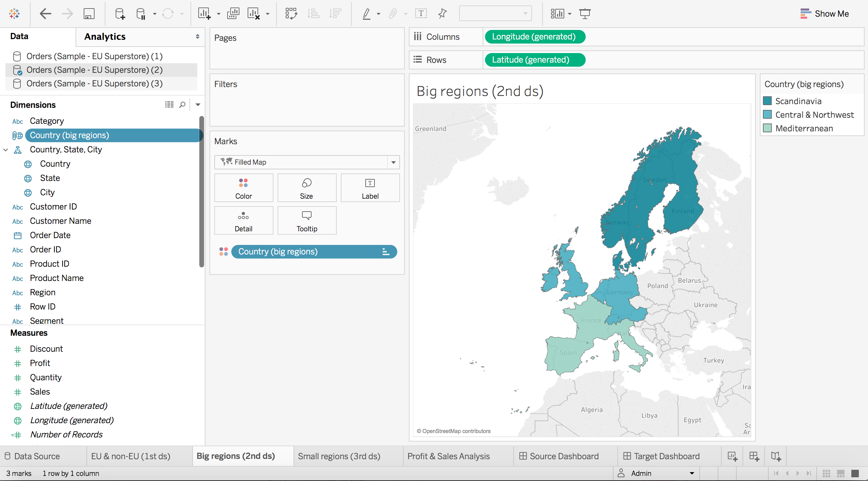Open the Show Me panel
Viewport: 868px width, 481px height.
point(824,14)
